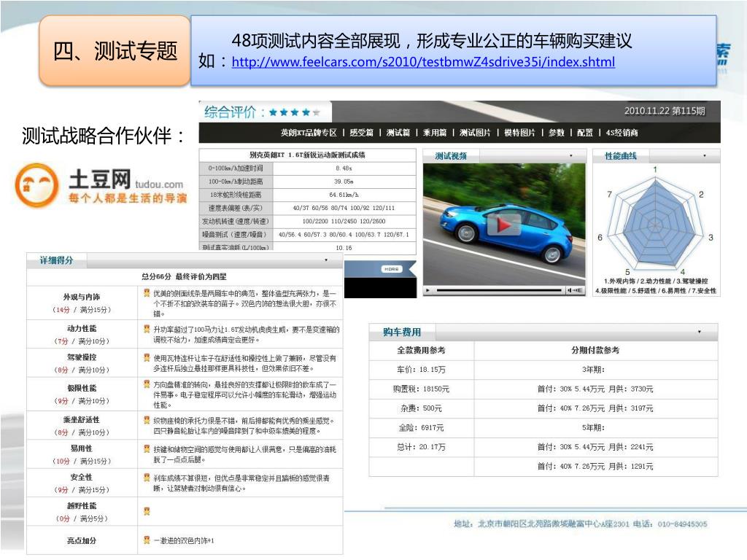The height and width of the screenshot is (560, 747).
Task: Select the 分期付款参考 column header
Action: pyautogui.click(x=595, y=350)
